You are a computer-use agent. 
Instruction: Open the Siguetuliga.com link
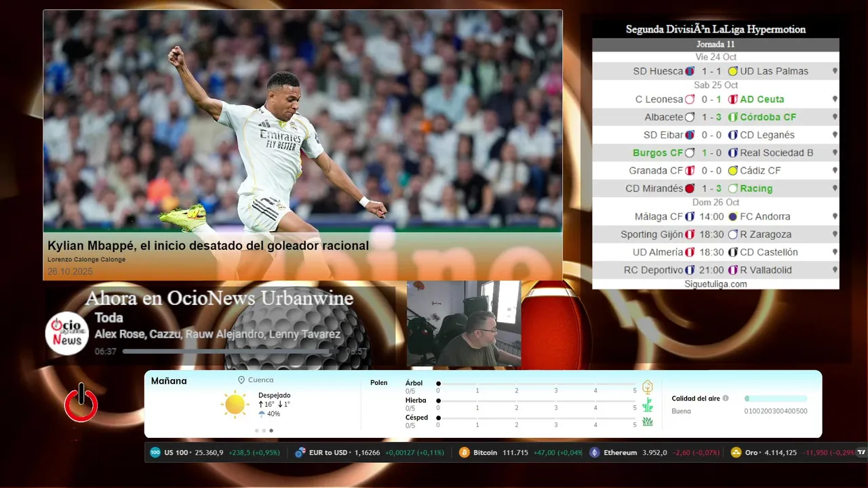(715, 284)
